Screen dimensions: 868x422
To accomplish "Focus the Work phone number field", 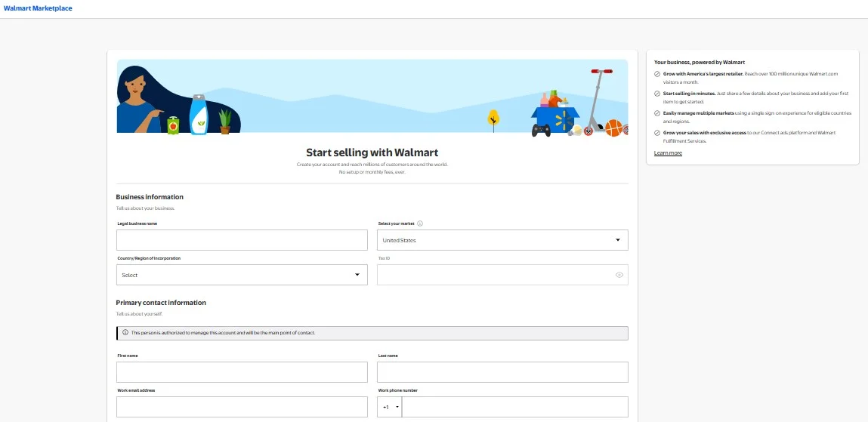I will [514, 407].
